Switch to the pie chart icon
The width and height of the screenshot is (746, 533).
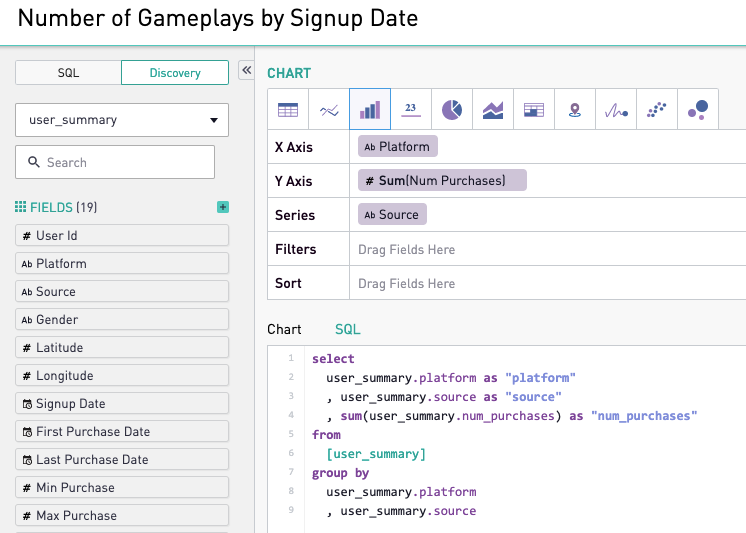tap(452, 110)
